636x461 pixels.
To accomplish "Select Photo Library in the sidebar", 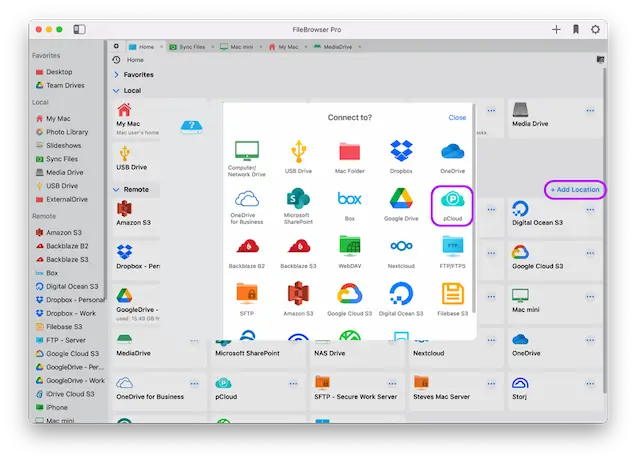I will (x=62, y=132).
